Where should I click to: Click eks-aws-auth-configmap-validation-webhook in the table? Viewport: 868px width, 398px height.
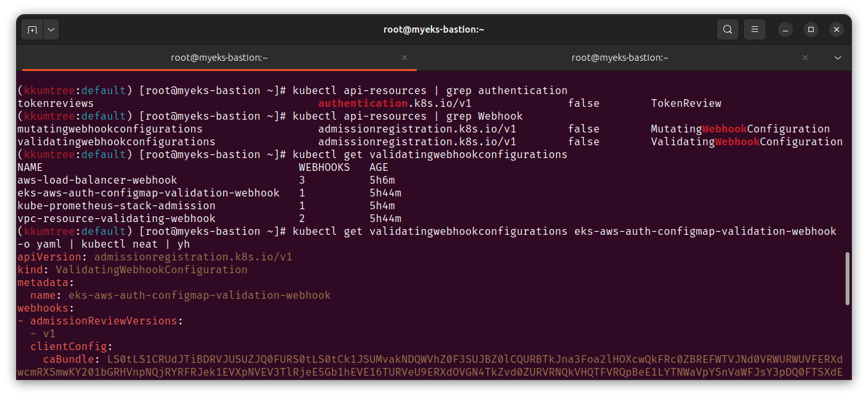(149, 193)
